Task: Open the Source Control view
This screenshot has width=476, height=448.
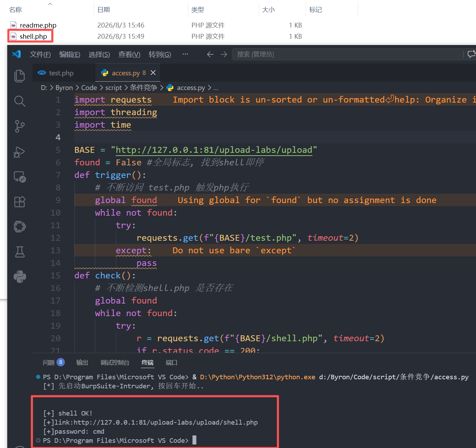Action: (20, 126)
